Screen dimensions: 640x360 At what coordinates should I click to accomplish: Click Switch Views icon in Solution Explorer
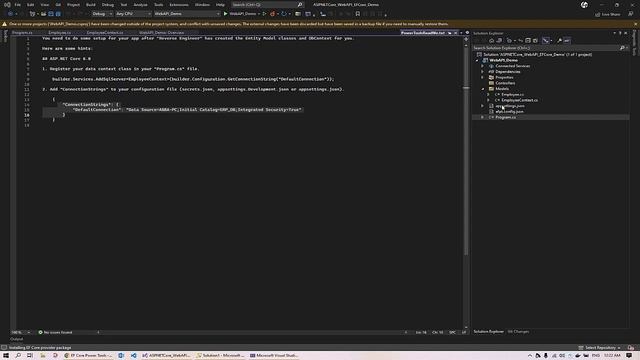click(499, 40)
